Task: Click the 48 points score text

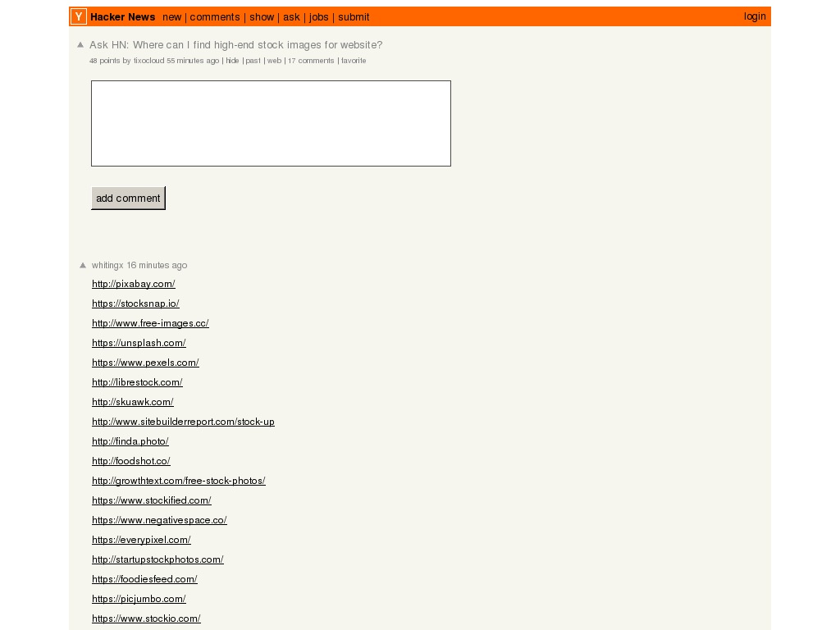Action: click(104, 61)
